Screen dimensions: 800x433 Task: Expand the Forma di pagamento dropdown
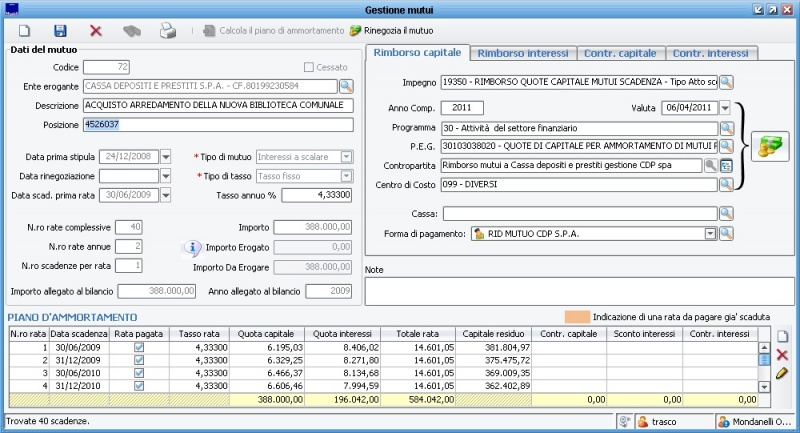(710, 233)
